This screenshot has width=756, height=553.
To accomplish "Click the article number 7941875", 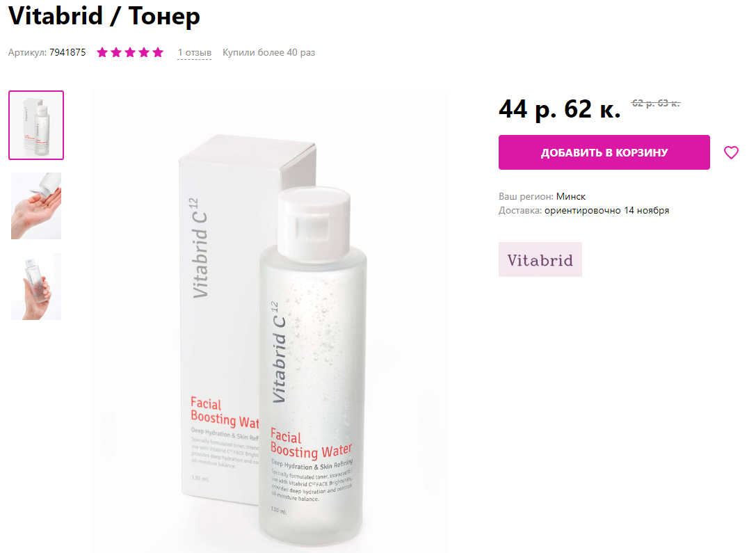I will (67, 53).
